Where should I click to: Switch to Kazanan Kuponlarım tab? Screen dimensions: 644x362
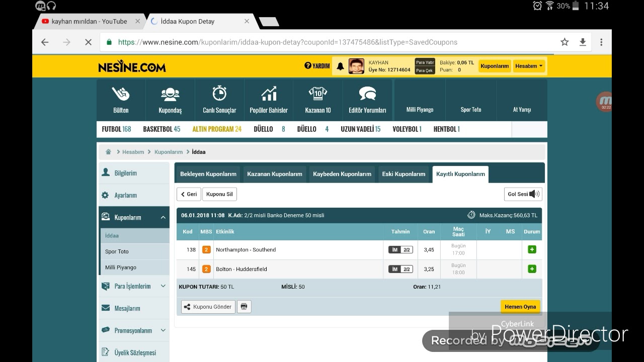click(x=275, y=174)
